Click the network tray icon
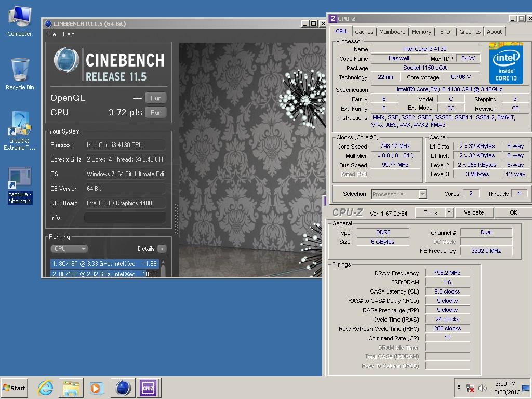 [470, 388]
